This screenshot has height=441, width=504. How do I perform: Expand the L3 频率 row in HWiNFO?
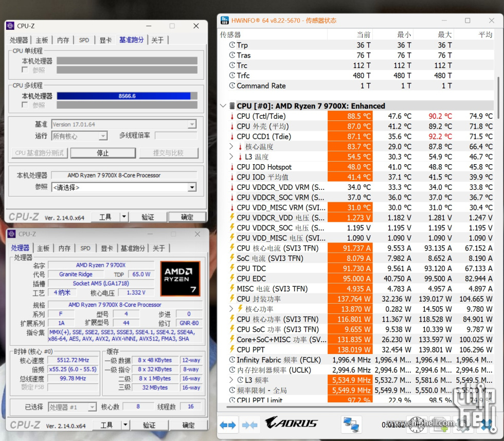click(231, 380)
